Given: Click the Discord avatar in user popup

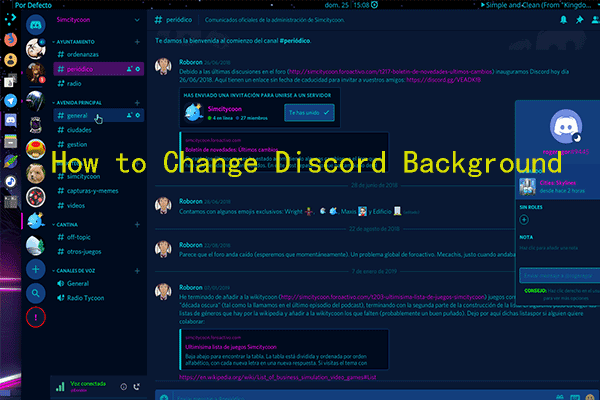Looking at the screenshot, I should tap(566, 126).
